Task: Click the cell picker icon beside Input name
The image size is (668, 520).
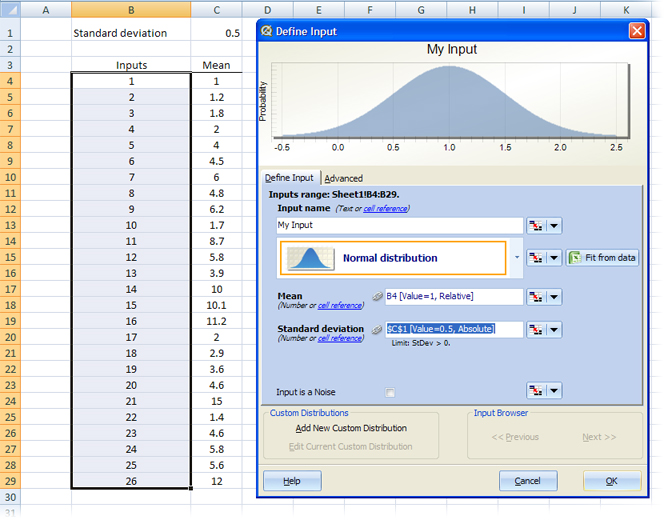Action: click(x=536, y=226)
